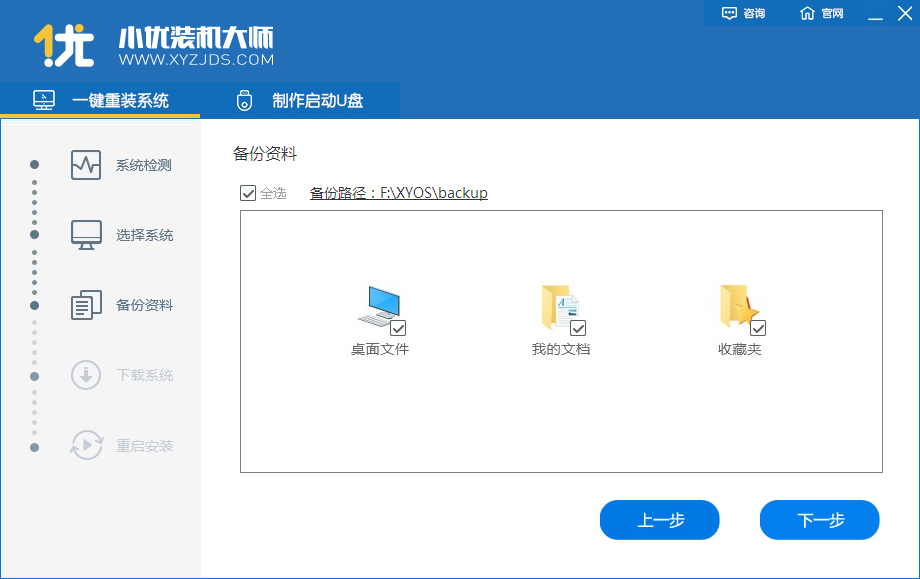This screenshot has height=579, width=920.
Task: Click the 下一步 button
Action: point(819,520)
